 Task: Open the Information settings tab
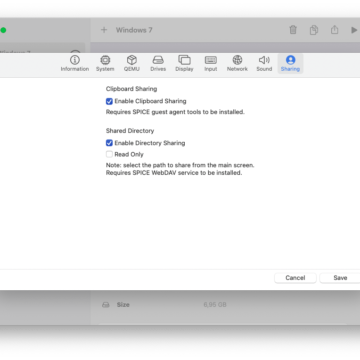click(75, 63)
